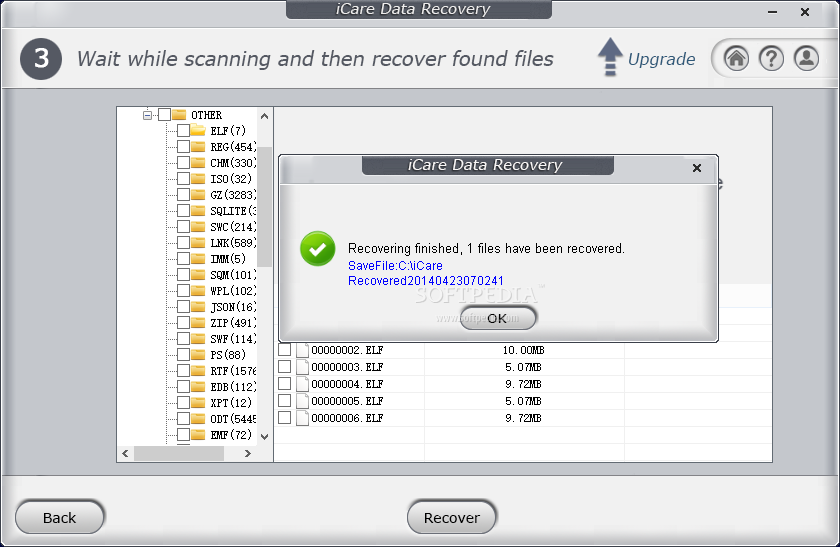
Task: Click the 10.00MB size cell
Action: (523, 350)
